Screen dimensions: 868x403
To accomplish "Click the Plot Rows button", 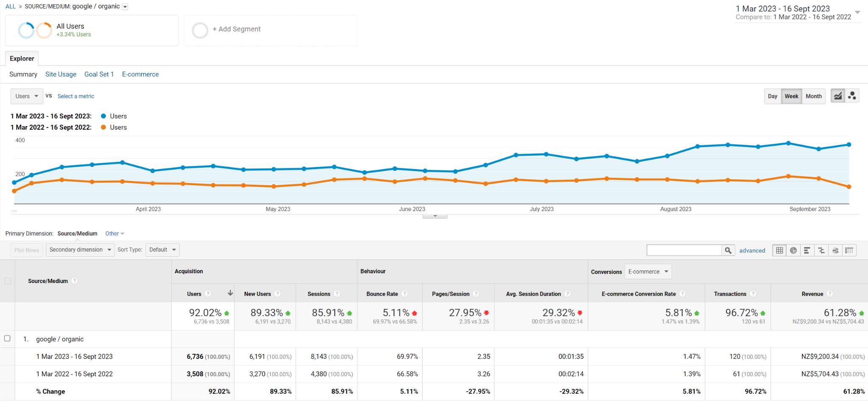I will pyautogui.click(x=27, y=250).
